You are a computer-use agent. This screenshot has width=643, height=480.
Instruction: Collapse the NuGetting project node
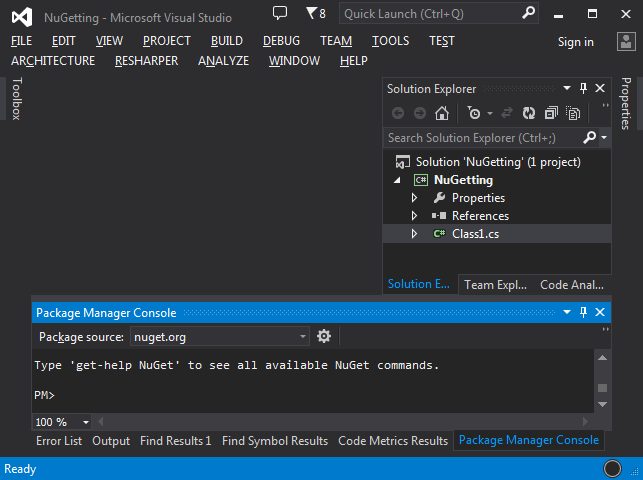coord(397,180)
